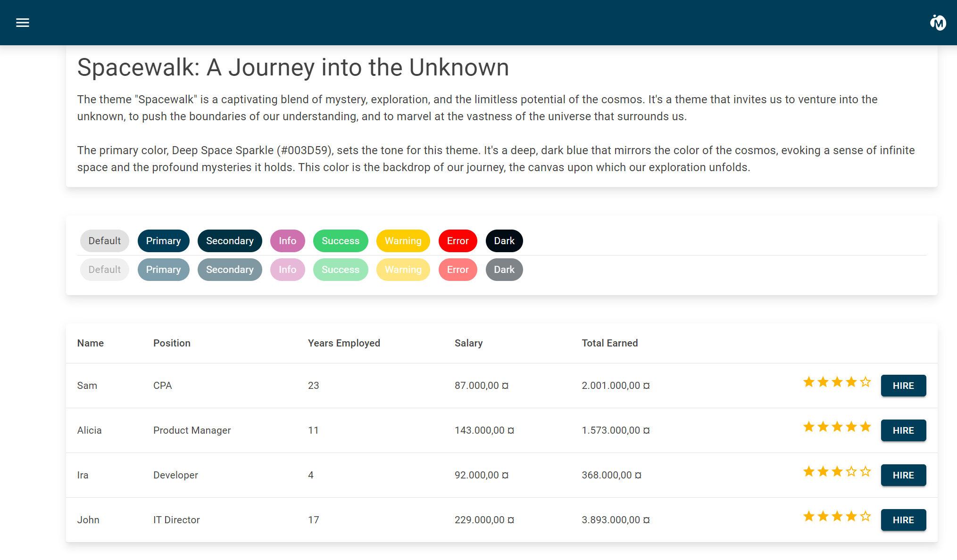Hire John the IT Director
The width and height of the screenshot is (957, 560).
coord(903,520)
